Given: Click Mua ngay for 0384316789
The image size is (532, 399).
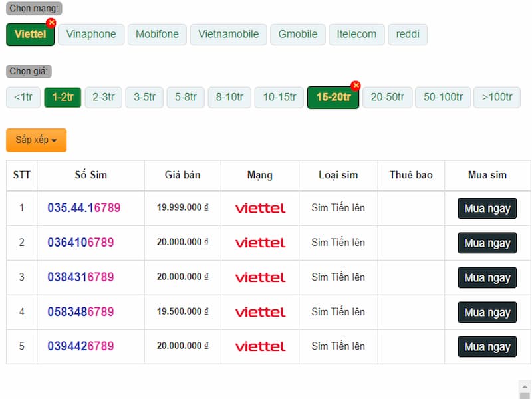Looking at the screenshot, I should pyautogui.click(x=487, y=277).
